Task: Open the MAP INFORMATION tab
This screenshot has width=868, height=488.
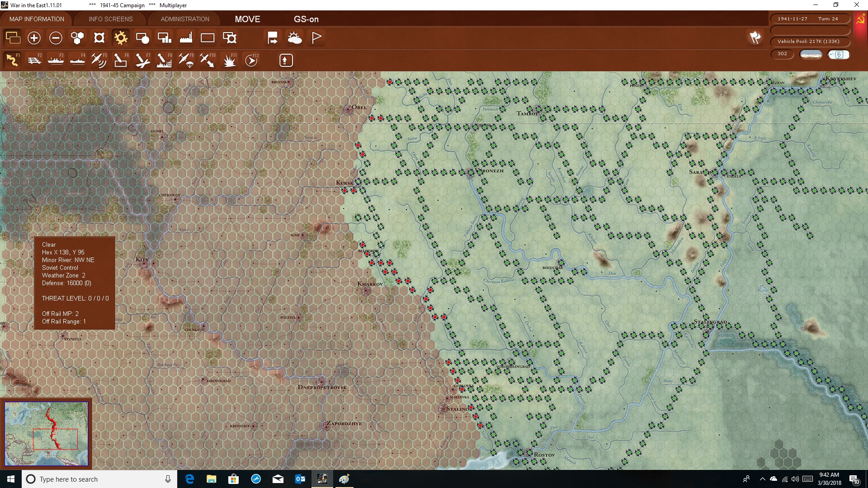Action: pos(37,19)
